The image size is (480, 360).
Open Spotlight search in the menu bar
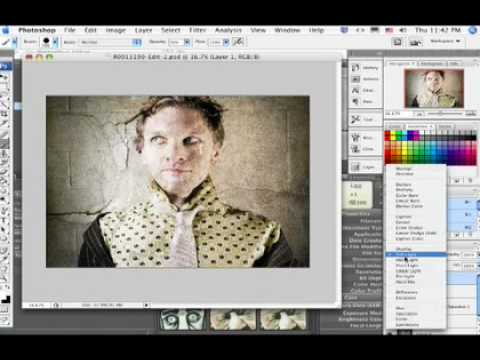pyautogui.click(x=473, y=30)
